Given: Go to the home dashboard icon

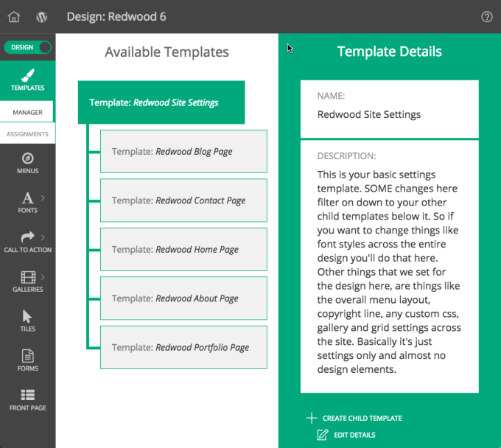Looking at the screenshot, I should (14, 17).
